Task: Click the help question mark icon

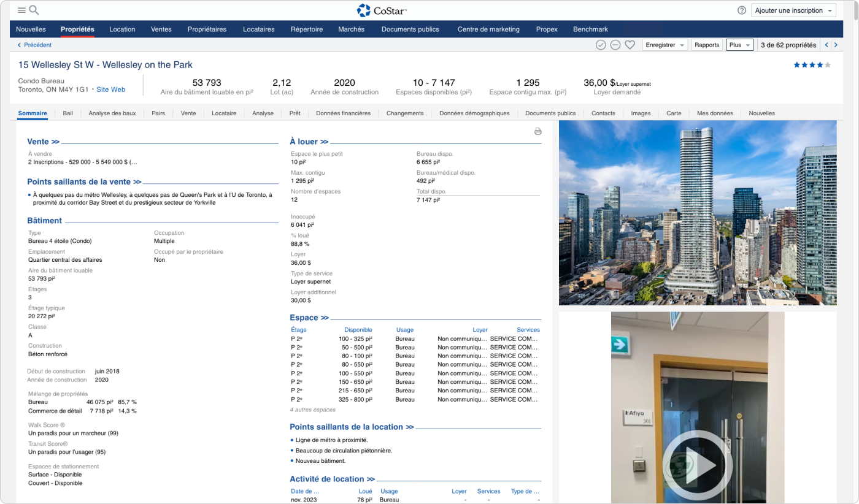Action: click(741, 10)
